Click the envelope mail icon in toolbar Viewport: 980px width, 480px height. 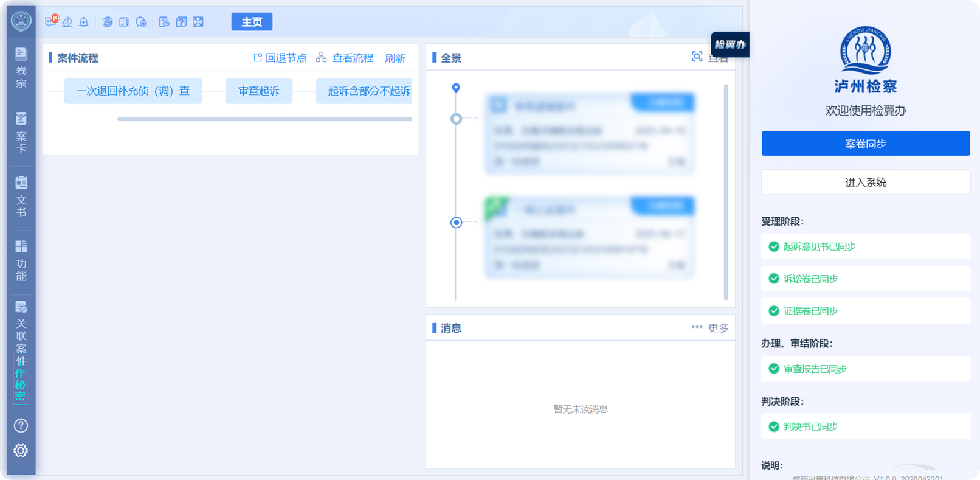tap(67, 23)
